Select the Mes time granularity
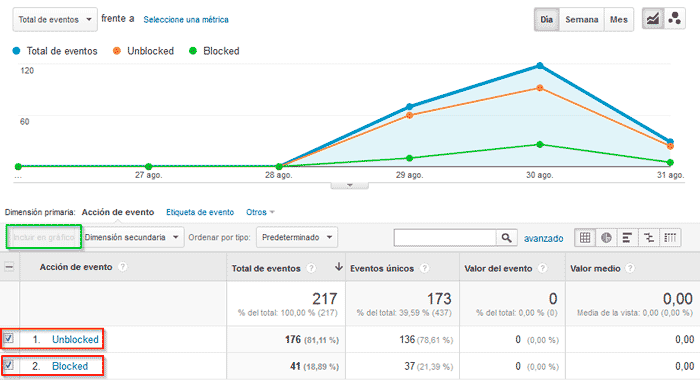The width and height of the screenshot is (700, 383). [x=619, y=20]
